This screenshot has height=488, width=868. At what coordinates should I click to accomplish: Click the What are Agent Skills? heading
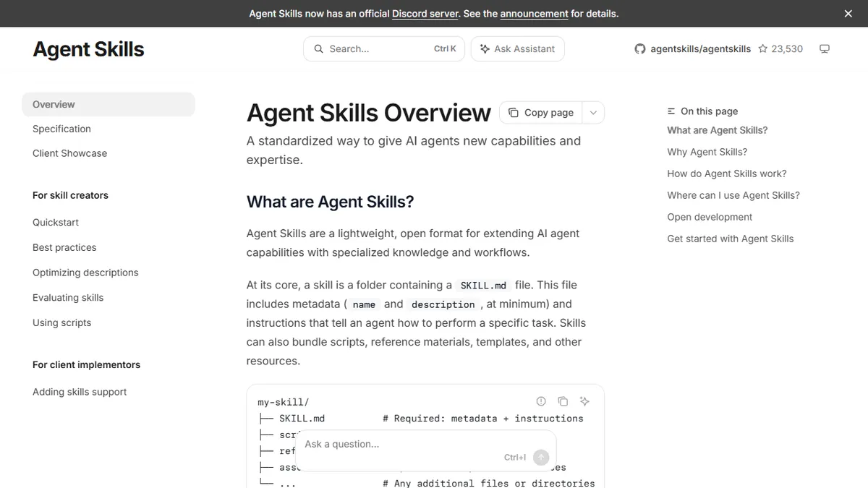click(331, 202)
